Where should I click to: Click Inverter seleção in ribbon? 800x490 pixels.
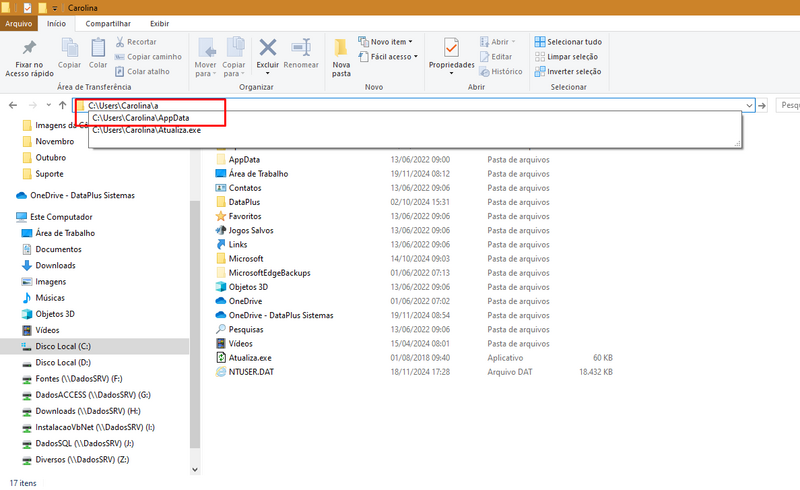tap(568, 71)
